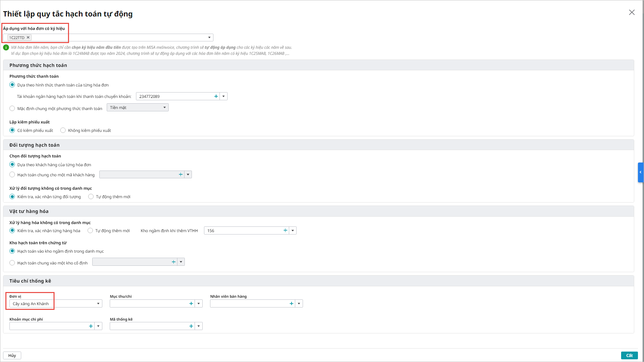Add new customer code with plus icon
This screenshot has height=362, width=644.
click(x=181, y=174)
